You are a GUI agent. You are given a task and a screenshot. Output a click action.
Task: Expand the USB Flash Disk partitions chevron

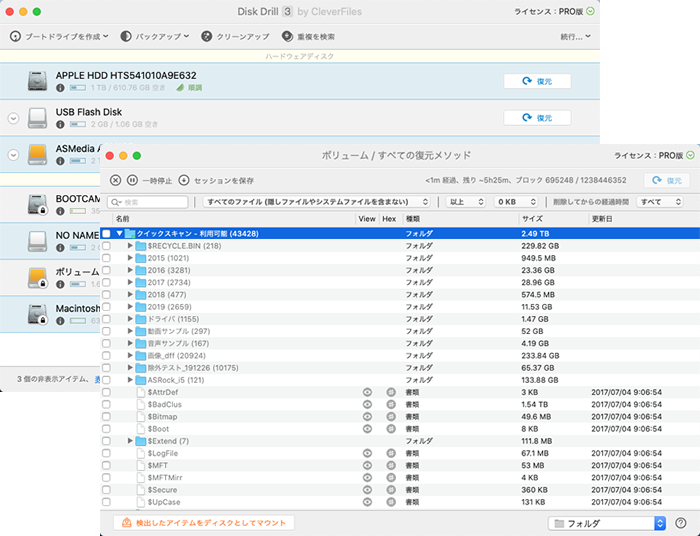pyautogui.click(x=13, y=118)
